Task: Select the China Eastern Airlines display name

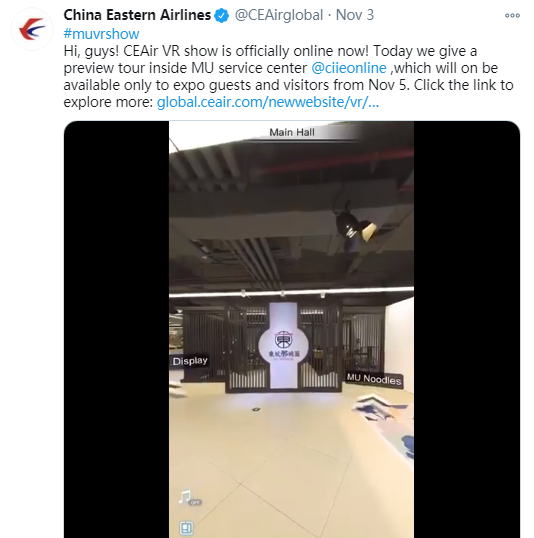Action: (137, 15)
